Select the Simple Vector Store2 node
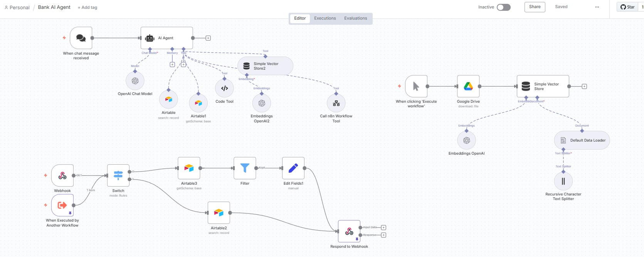The width and height of the screenshot is (644, 257). pos(265,66)
